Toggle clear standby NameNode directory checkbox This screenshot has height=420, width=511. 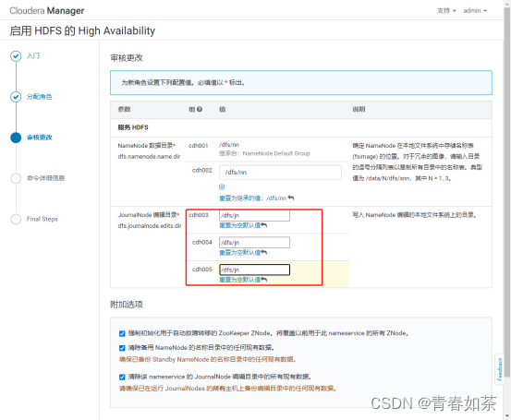coord(122,348)
